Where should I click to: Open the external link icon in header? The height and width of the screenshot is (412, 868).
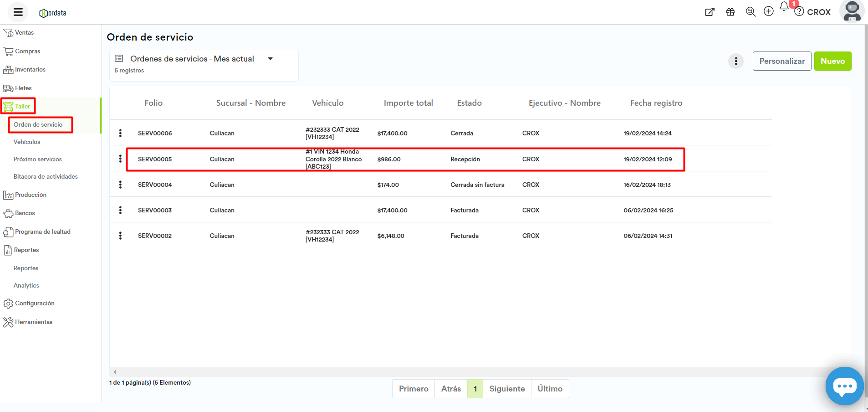pyautogui.click(x=710, y=12)
